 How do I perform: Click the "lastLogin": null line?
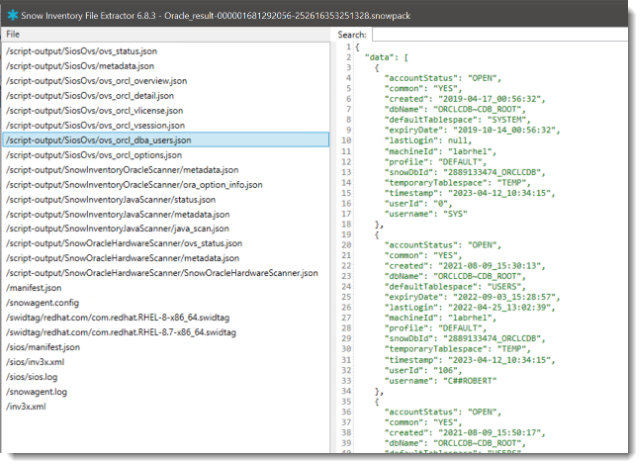click(x=428, y=140)
